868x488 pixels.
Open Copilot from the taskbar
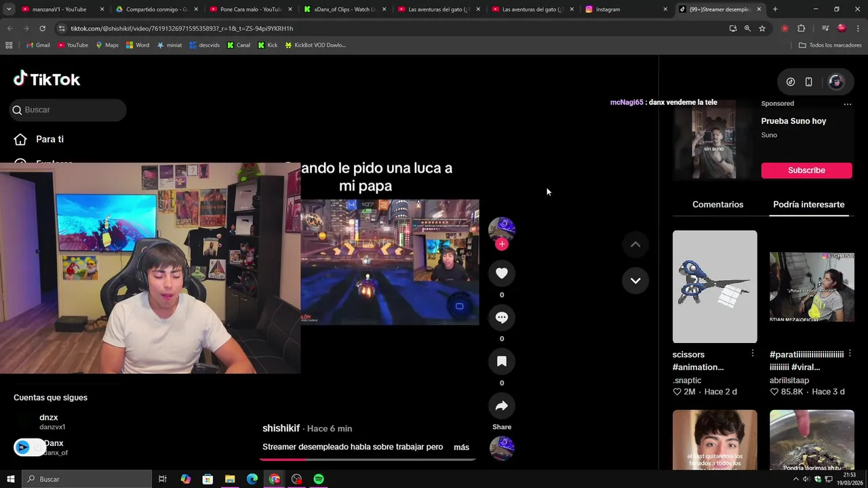coord(185,479)
